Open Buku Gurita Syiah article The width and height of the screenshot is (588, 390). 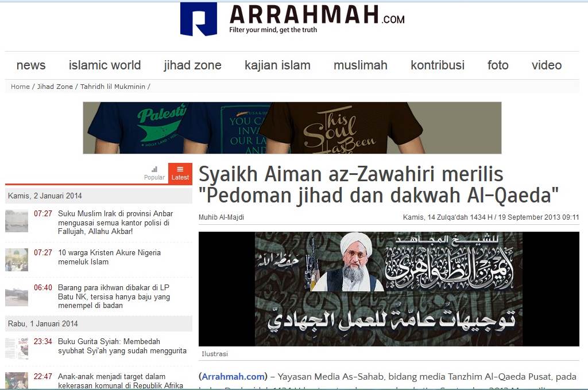click(x=122, y=346)
